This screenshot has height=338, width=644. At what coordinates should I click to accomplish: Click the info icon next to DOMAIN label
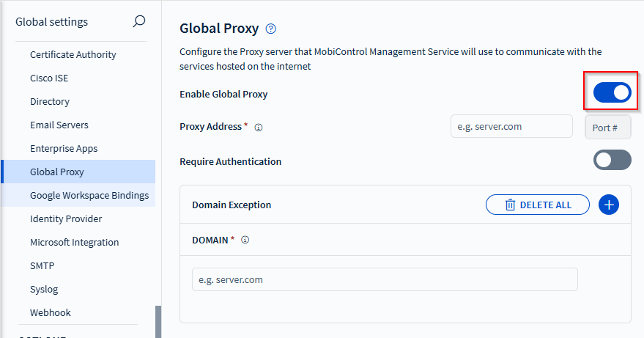pos(245,240)
